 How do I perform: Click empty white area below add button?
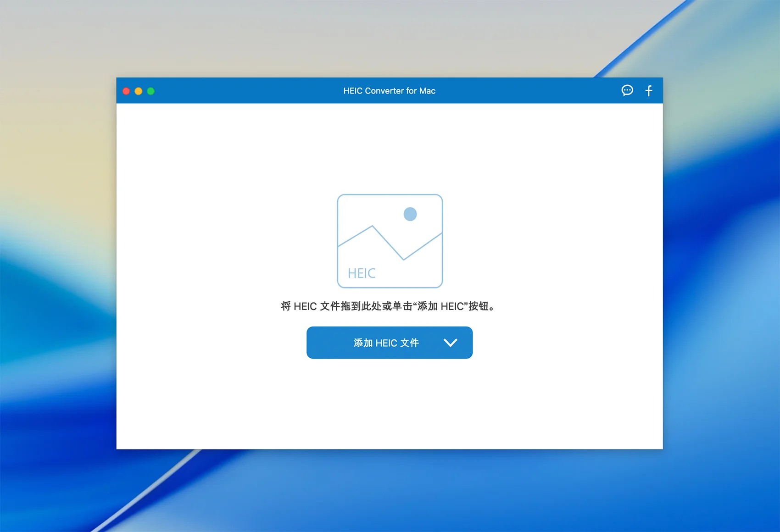tap(389, 404)
